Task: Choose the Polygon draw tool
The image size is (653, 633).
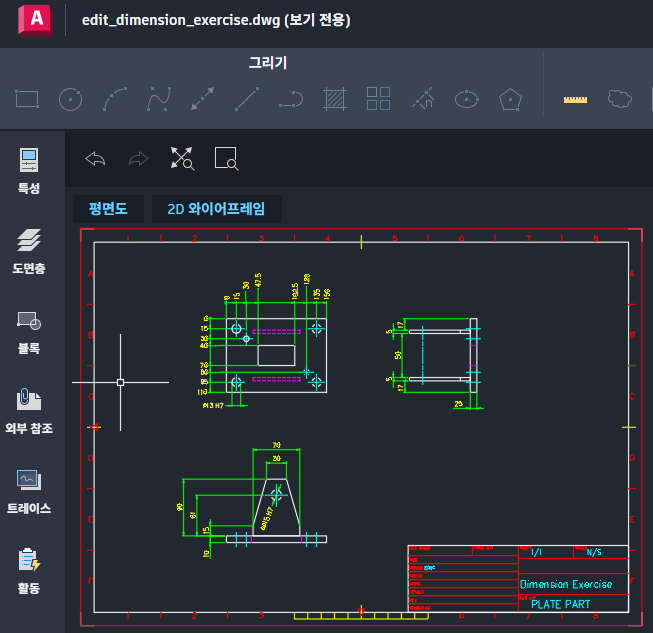Action: coord(511,99)
